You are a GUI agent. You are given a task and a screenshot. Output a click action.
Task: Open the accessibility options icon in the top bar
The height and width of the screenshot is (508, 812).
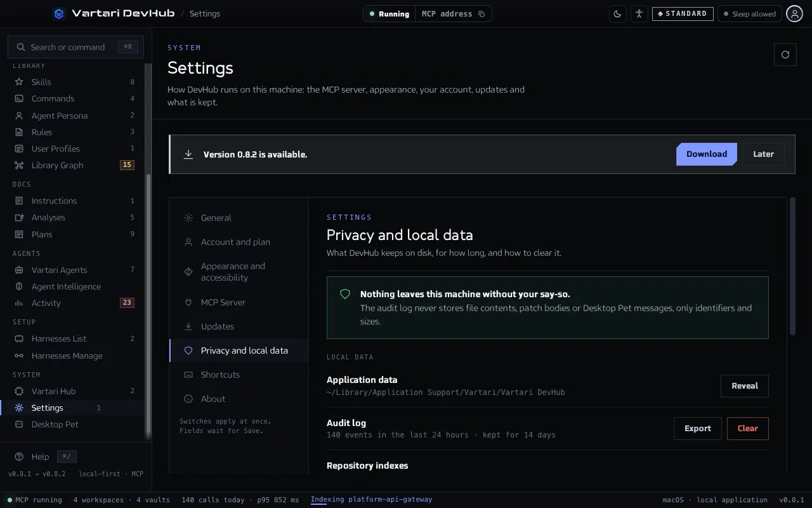pos(639,14)
